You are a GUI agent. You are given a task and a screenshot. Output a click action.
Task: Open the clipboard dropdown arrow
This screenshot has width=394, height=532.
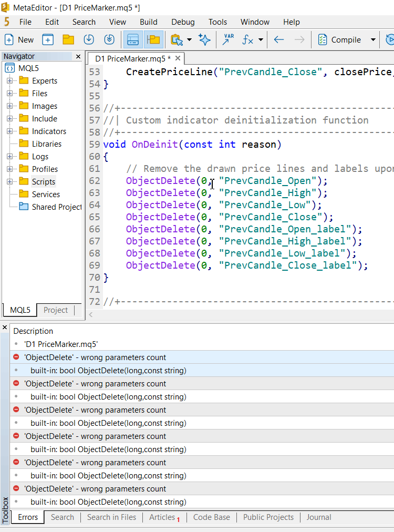(x=189, y=40)
